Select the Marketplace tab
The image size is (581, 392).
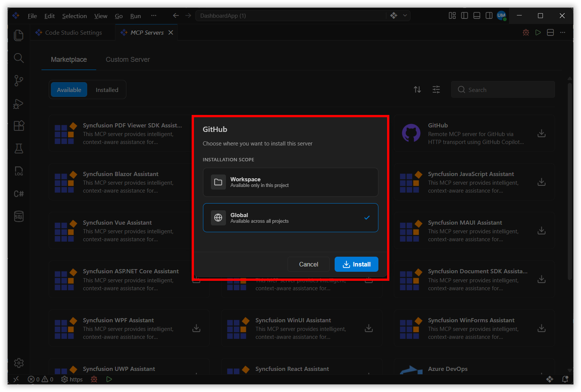(x=69, y=60)
